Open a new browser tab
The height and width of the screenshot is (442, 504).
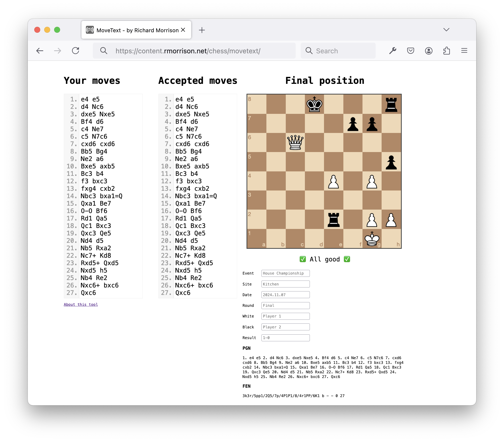click(x=202, y=30)
